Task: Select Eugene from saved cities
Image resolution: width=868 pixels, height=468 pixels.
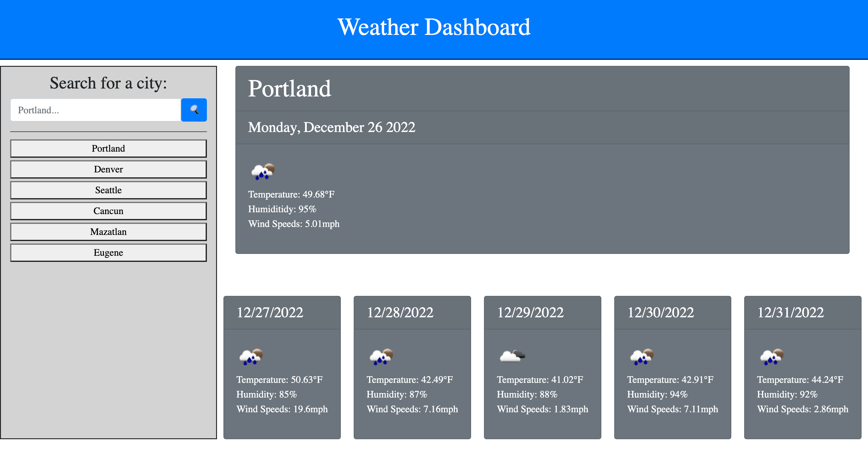Action: pyautogui.click(x=108, y=252)
